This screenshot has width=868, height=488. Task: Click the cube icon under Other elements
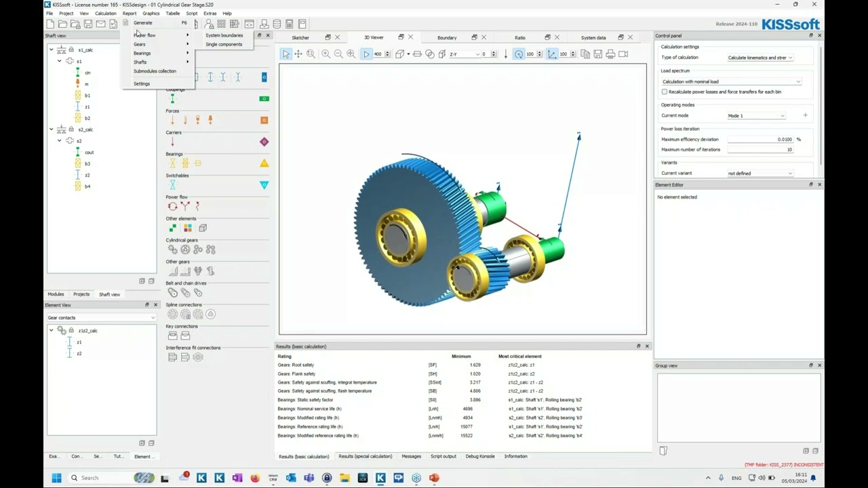203,228
